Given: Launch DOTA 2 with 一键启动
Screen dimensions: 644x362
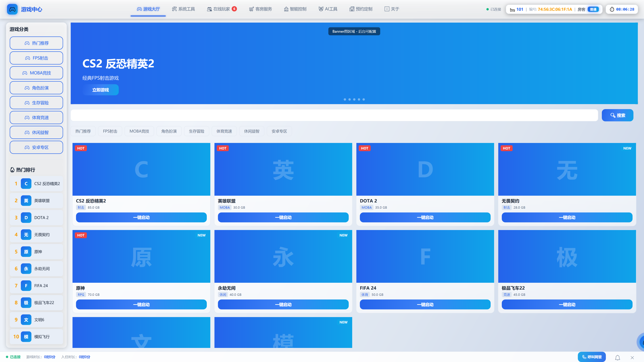Looking at the screenshot, I should 425,217.
